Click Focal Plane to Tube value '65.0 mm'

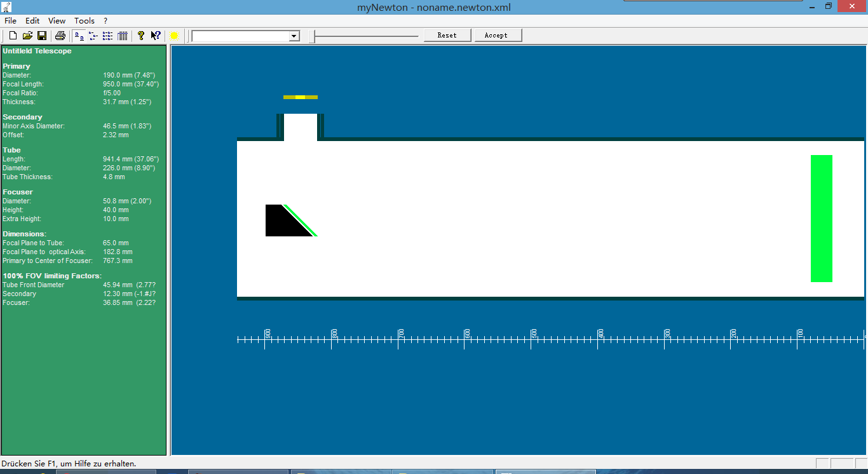coord(116,243)
